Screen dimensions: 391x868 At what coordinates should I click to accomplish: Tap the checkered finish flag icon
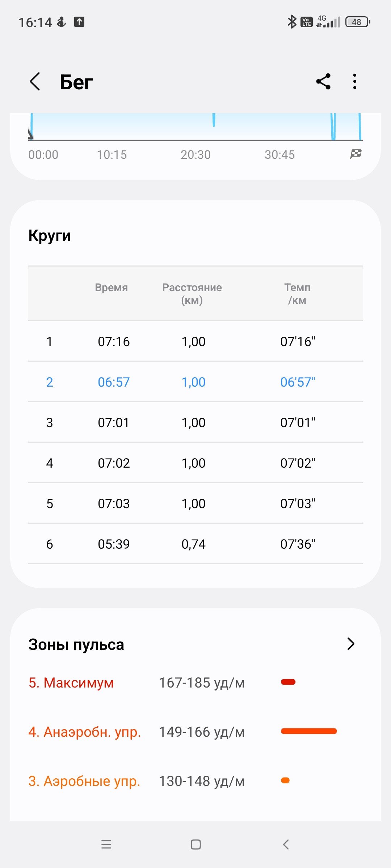click(x=356, y=154)
